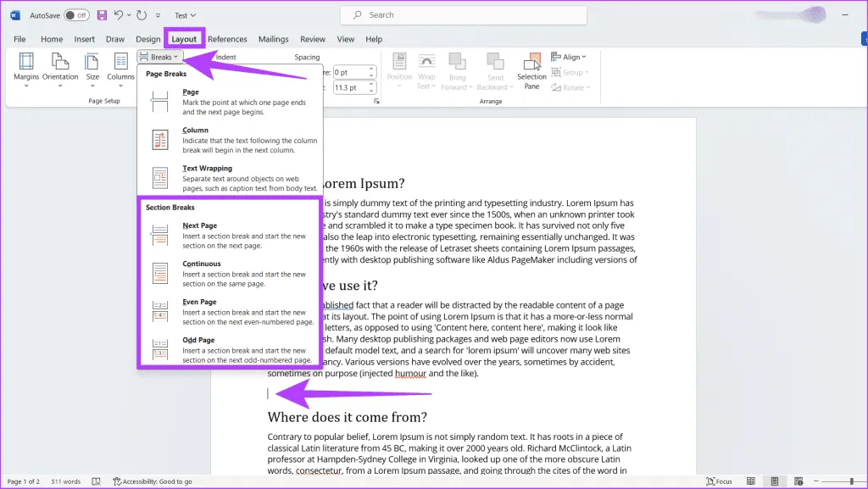Image resolution: width=868 pixels, height=489 pixels.
Task: Click the Save icon in title bar
Action: point(102,15)
